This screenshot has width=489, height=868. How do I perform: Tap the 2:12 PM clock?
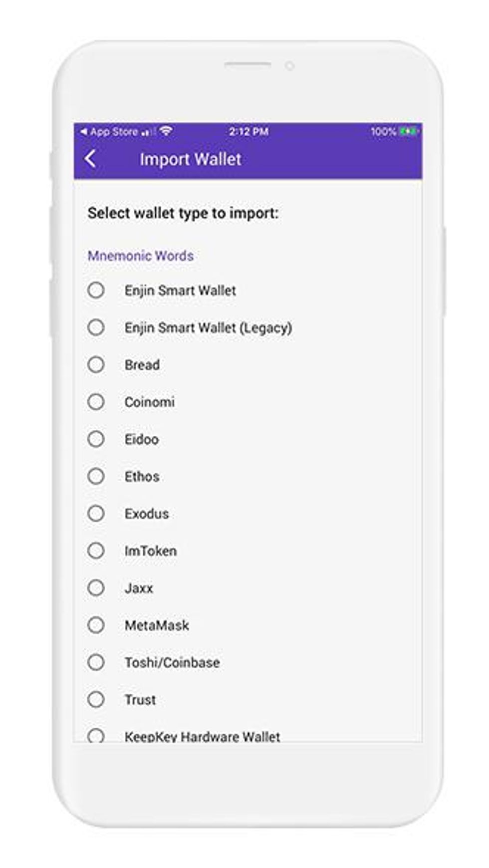(248, 132)
